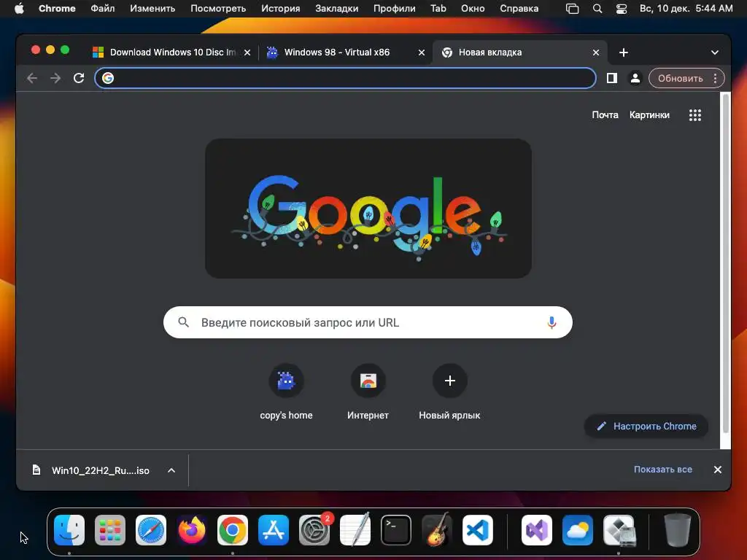747x560 pixels.
Task: Click the Google search box
Action: pos(368,322)
